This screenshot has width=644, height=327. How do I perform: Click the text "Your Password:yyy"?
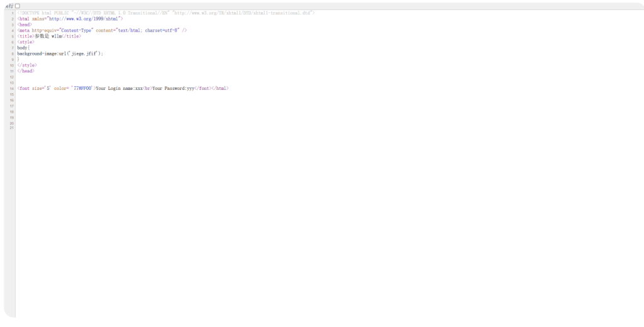click(x=174, y=88)
